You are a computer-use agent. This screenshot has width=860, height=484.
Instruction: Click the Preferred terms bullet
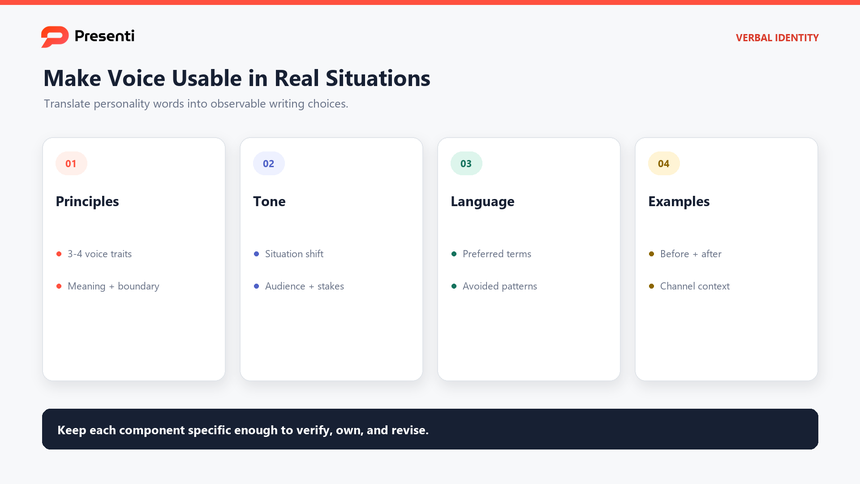pos(491,254)
